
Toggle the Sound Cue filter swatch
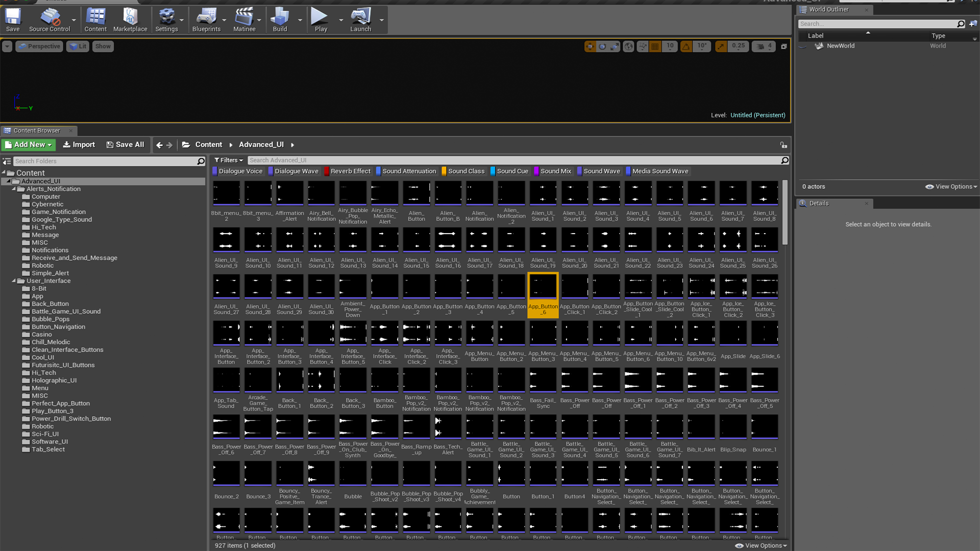493,171
